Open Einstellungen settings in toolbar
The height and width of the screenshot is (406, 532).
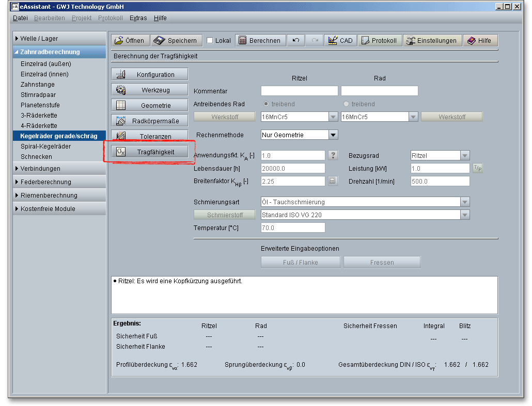(x=431, y=41)
